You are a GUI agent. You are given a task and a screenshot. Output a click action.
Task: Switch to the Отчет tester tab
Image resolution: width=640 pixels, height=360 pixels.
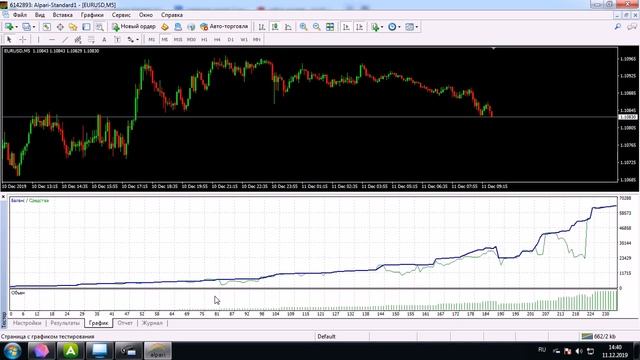(x=125, y=323)
